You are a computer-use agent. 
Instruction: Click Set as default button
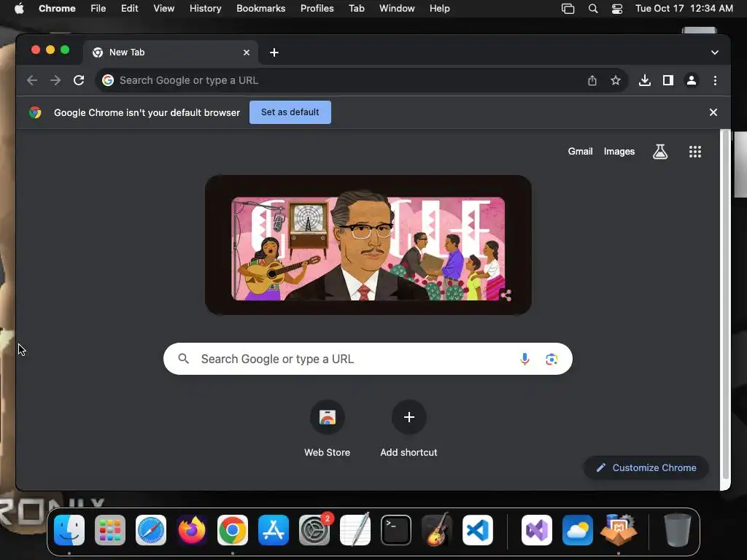[x=290, y=112]
